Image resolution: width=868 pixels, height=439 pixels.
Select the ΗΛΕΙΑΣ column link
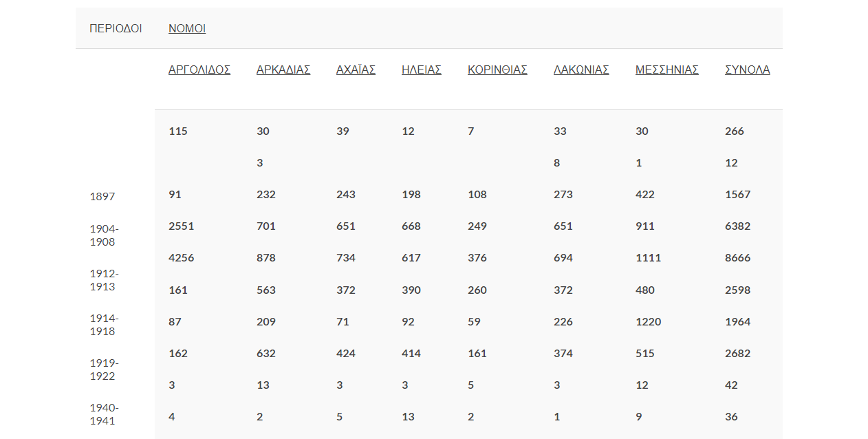pyautogui.click(x=422, y=69)
